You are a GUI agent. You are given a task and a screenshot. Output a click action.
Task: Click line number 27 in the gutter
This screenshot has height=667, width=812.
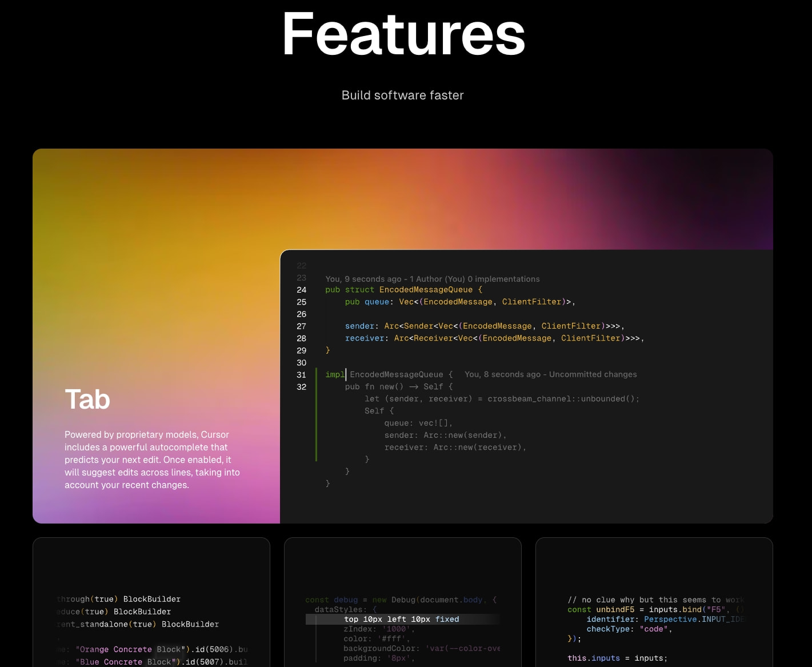(x=302, y=326)
